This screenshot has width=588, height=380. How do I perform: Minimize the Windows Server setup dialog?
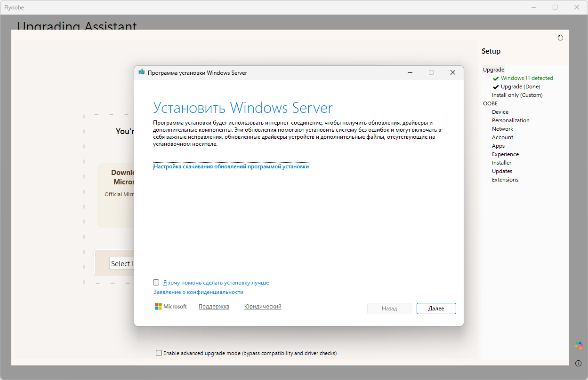click(x=410, y=72)
